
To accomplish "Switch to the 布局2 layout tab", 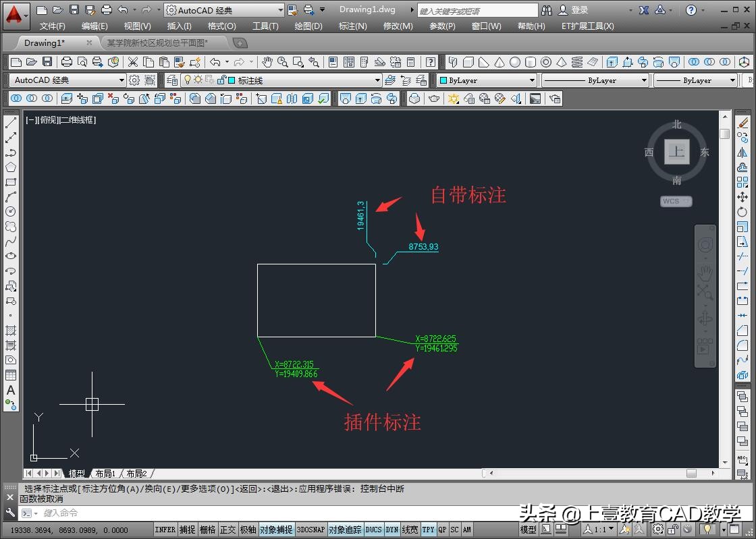I will click(136, 474).
